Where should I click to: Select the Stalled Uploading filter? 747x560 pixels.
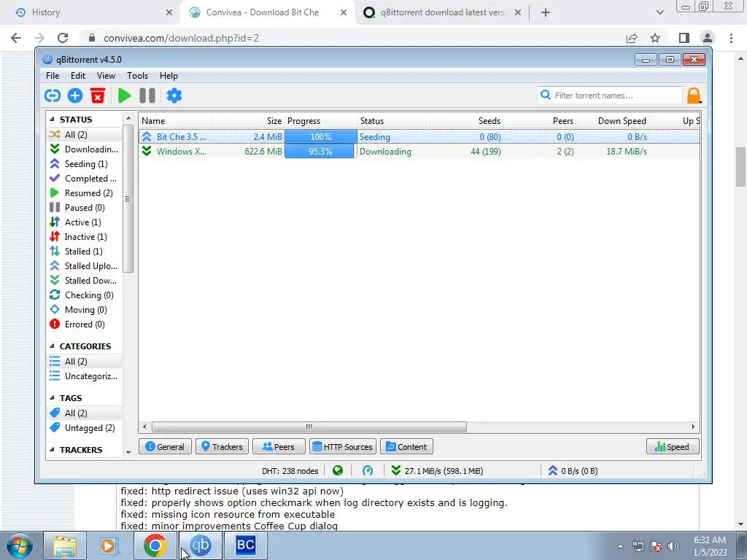[x=85, y=266]
